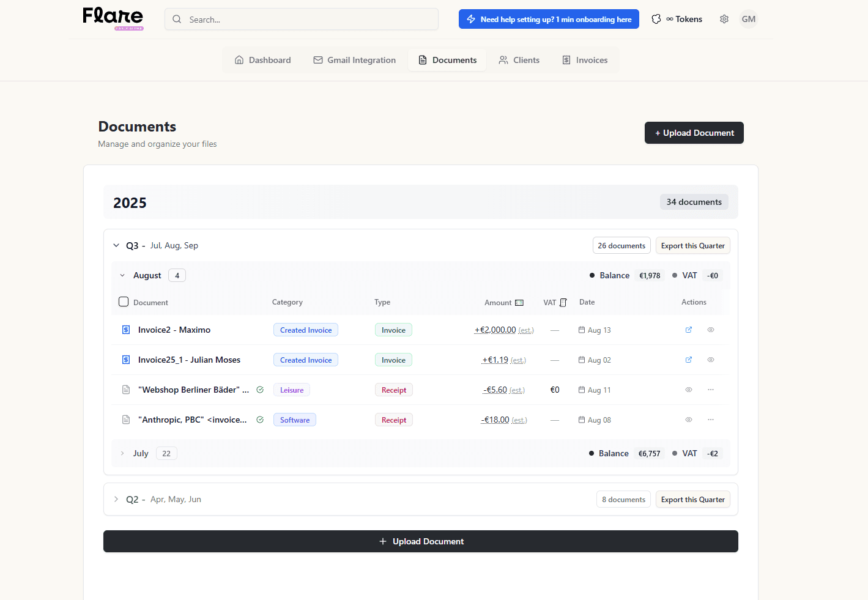Click the Flare logo

click(113, 18)
